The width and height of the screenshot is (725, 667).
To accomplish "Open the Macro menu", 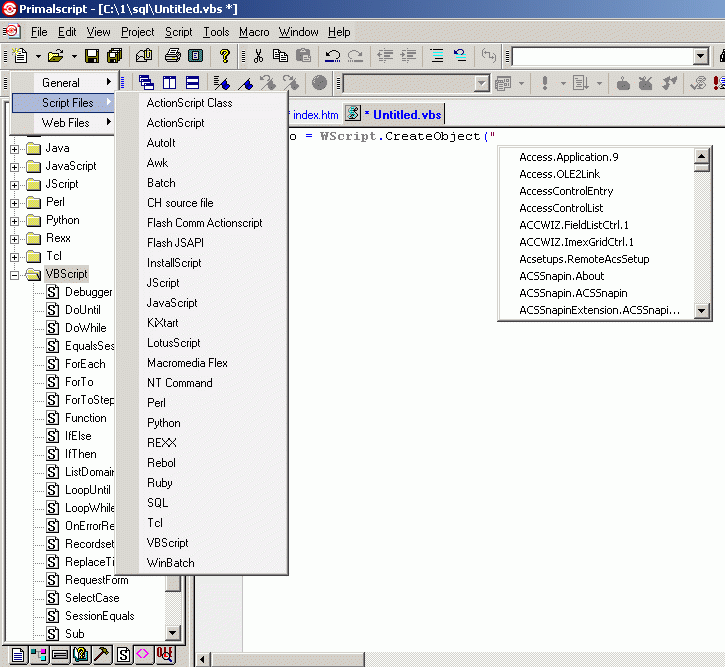I will 254,32.
